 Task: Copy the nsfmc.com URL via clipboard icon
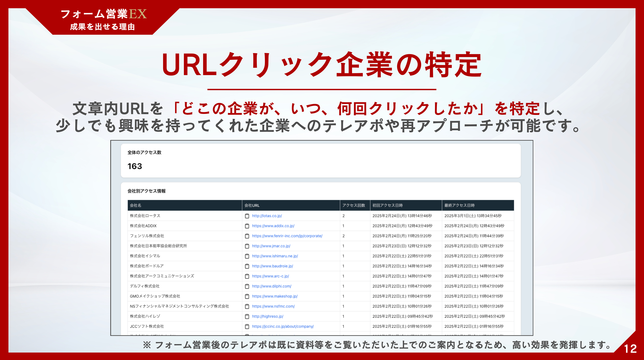pyautogui.click(x=247, y=306)
